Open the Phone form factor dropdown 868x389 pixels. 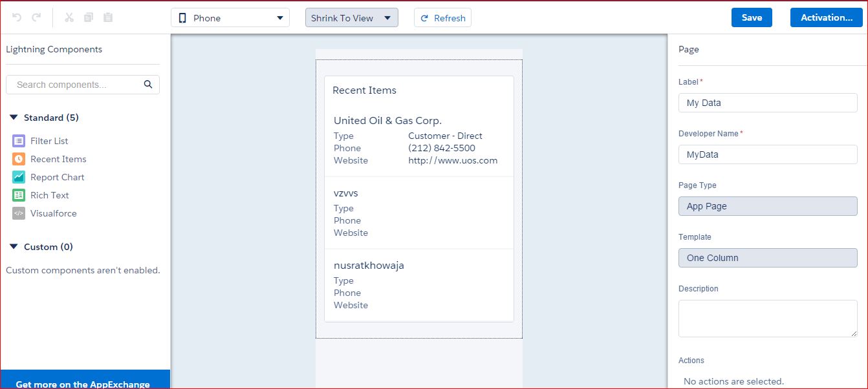[231, 17]
